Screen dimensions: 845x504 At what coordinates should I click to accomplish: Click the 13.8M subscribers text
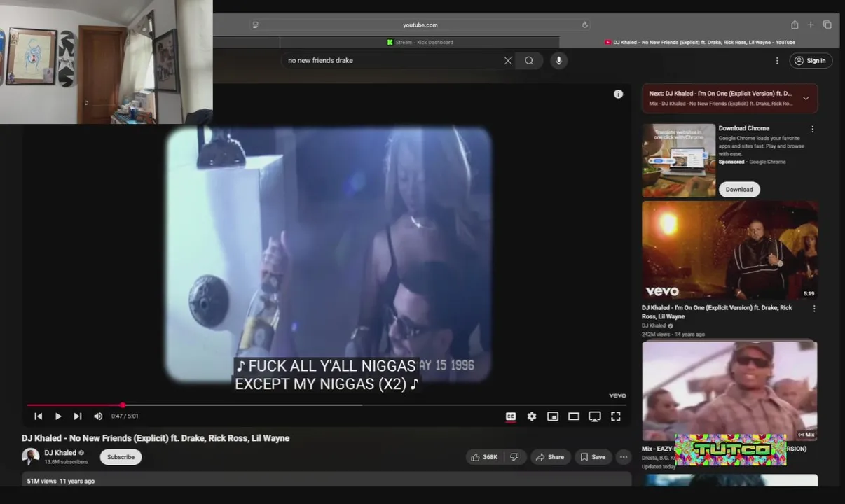pyautogui.click(x=67, y=462)
